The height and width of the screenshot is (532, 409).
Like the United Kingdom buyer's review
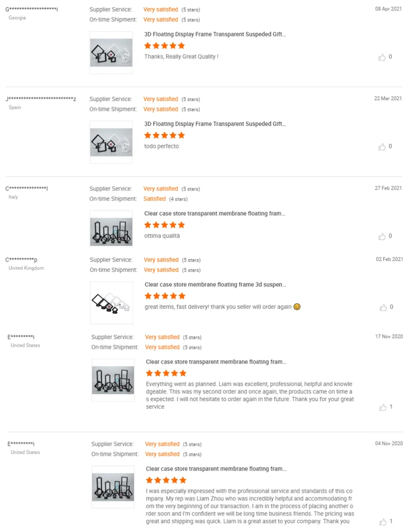point(382,307)
